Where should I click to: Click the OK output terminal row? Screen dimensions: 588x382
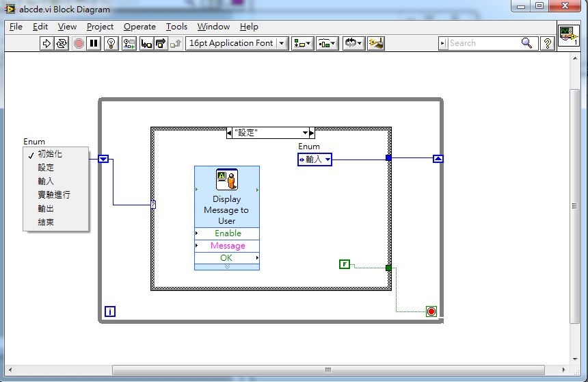(227, 258)
